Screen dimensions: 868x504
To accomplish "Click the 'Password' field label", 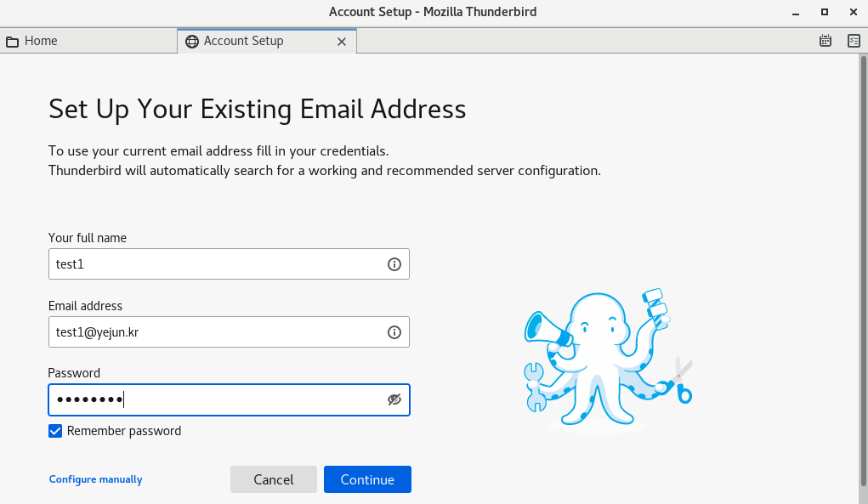I will 74,373.
